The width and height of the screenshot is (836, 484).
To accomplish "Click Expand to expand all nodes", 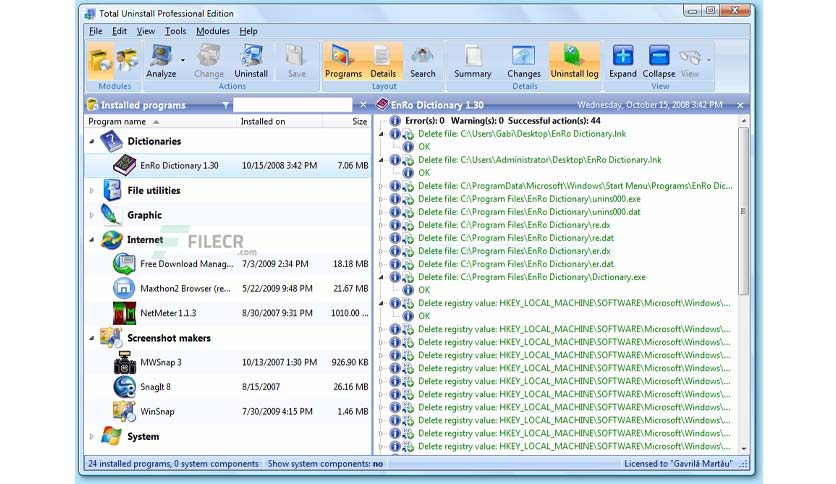I will pos(623,61).
